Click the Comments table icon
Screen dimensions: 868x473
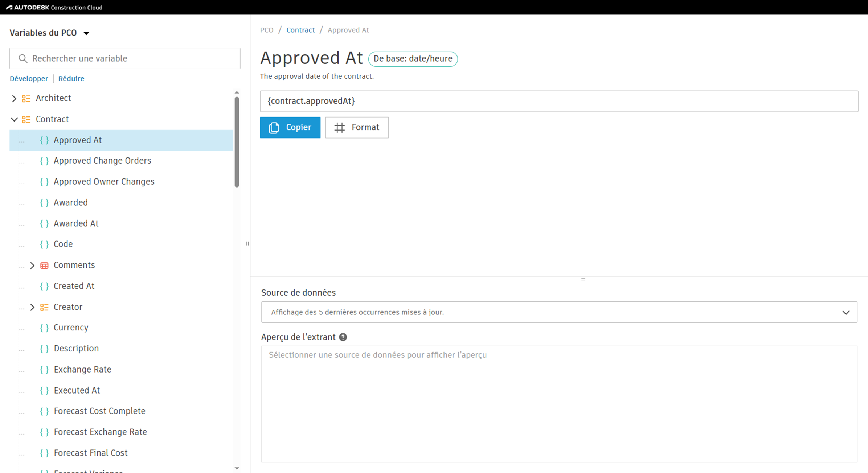click(x=44, y=266)
